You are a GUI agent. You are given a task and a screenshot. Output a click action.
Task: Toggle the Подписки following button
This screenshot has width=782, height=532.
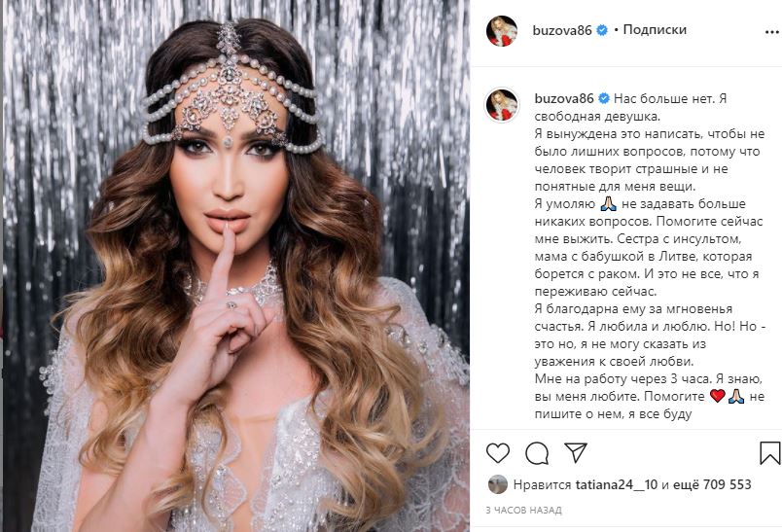tap(655, 30)
